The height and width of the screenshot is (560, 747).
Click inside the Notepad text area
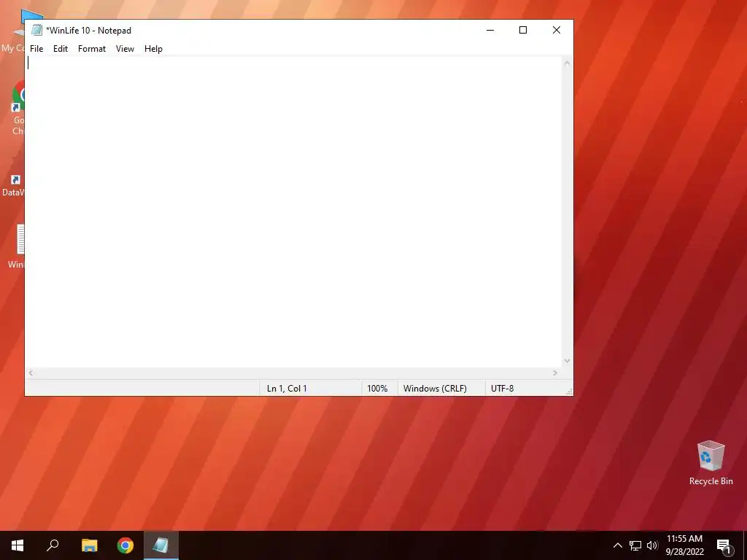(293, 212)
